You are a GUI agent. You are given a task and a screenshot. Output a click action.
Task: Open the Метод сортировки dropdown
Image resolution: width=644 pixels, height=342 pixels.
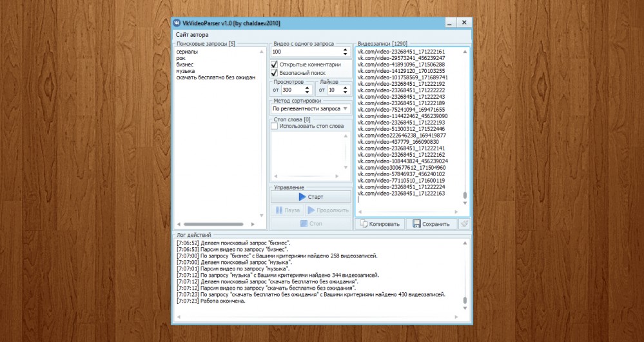click(x=311, y=109)
